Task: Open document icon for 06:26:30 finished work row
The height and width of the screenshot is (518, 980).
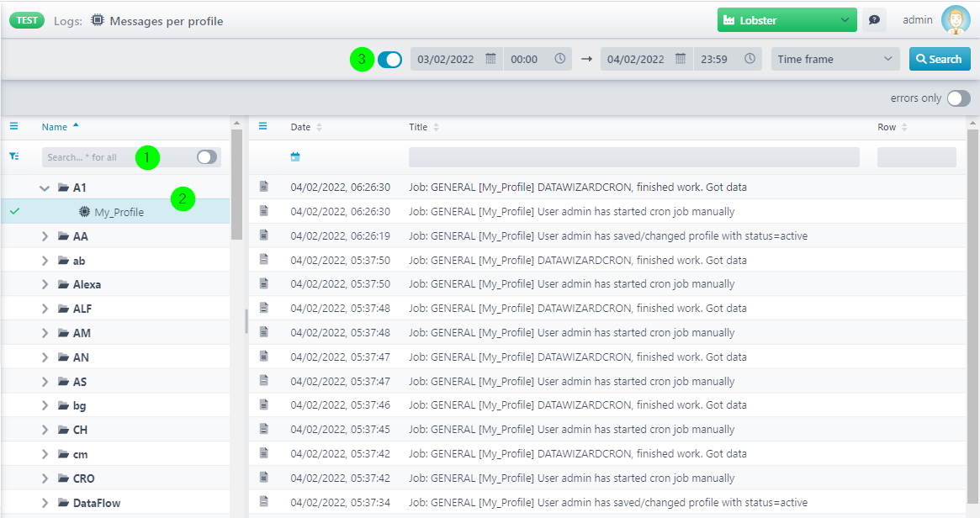Action: pos(264,186)
